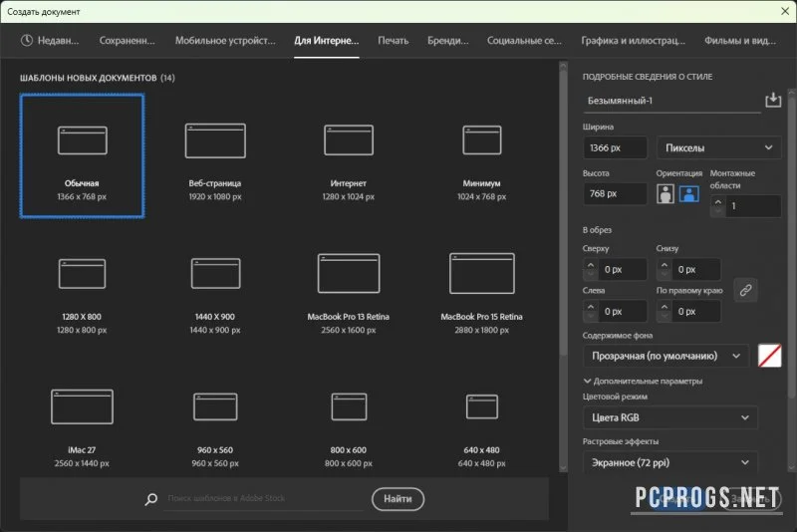
Task: Select the 1440 X 900 template icon
Action: click(215, 273)
